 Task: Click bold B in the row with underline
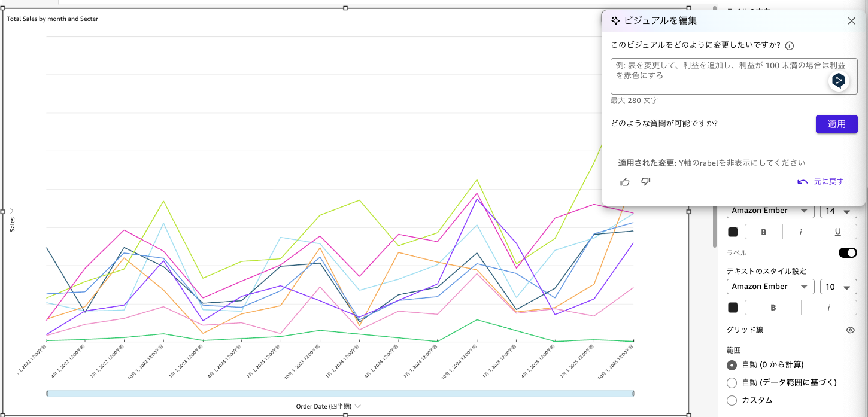tap(763, 232)
